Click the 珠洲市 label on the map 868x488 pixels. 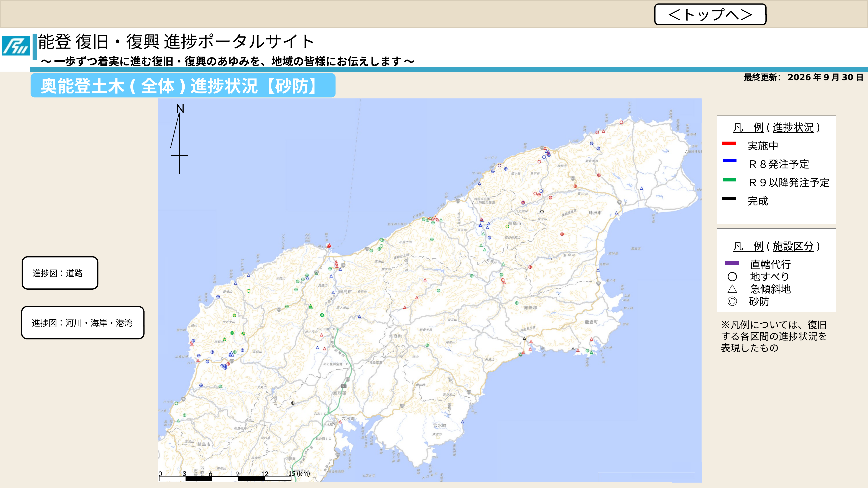(595, 213)
